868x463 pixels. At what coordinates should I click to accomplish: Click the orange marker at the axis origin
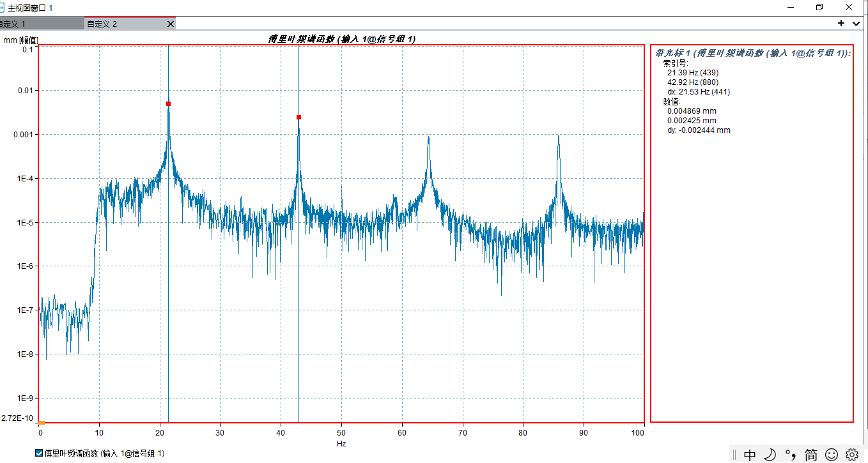pos(42,423)
